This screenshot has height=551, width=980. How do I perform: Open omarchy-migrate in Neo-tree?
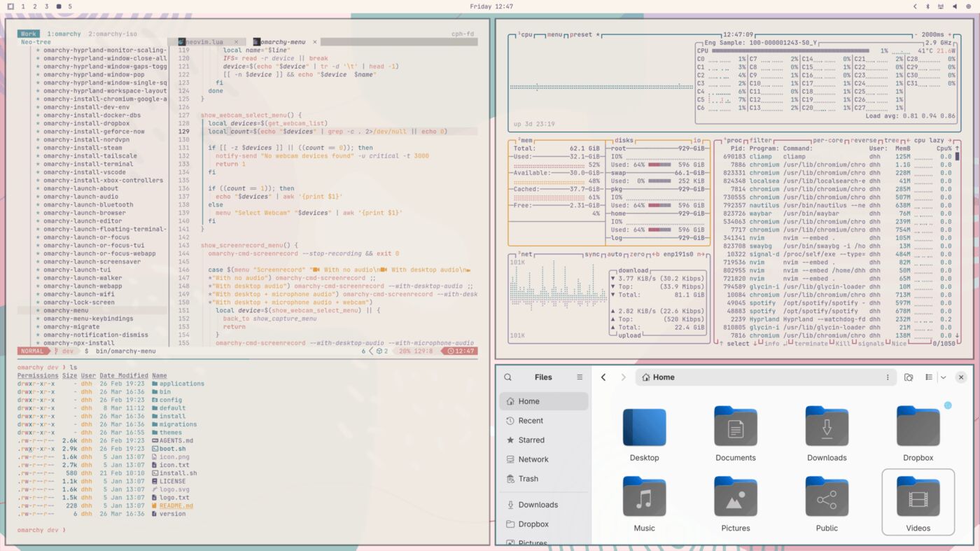point(71,327)
